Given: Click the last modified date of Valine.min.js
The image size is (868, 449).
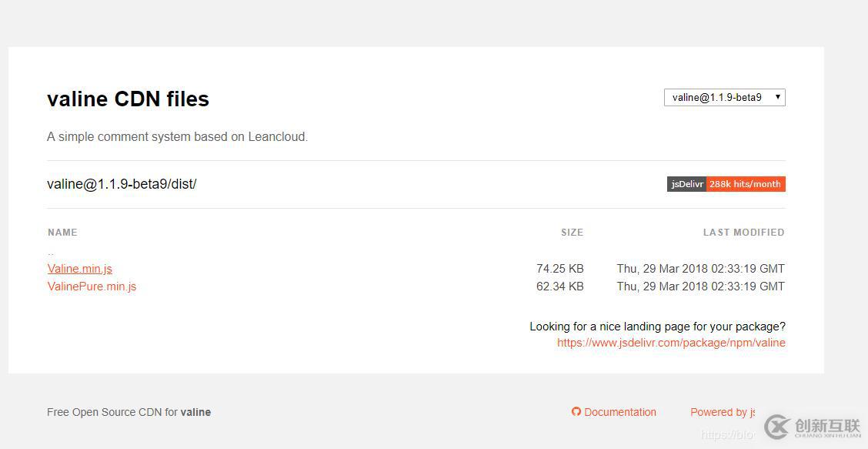Looking at the screenshot, I should [x=700, y=269].
